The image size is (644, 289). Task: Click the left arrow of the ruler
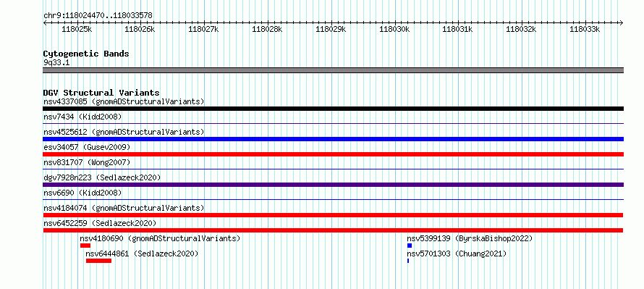[45, 22]
